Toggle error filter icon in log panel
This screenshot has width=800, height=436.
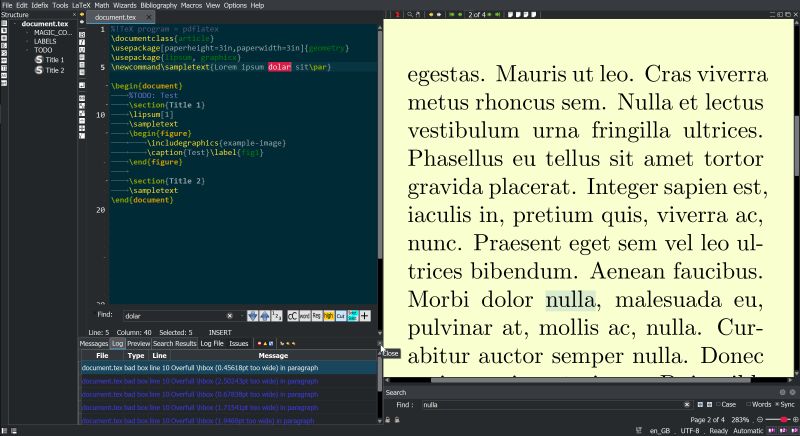[x=259, y=344]
